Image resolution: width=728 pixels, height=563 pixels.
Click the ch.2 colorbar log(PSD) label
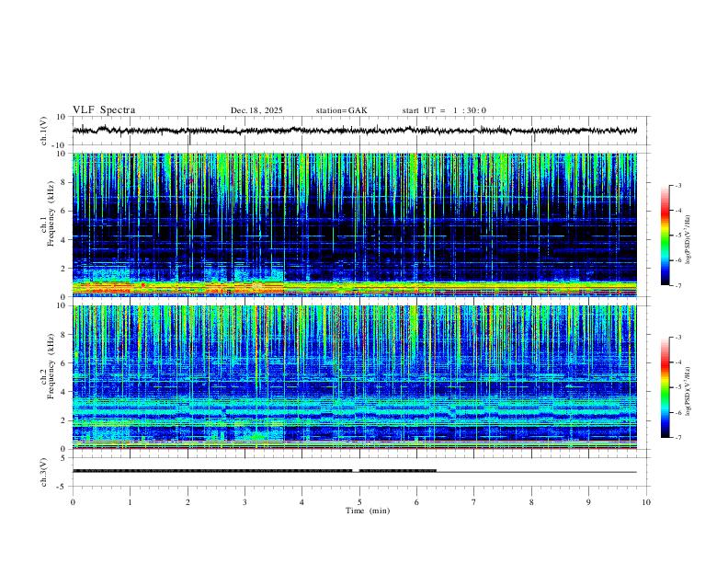(688, 392)
